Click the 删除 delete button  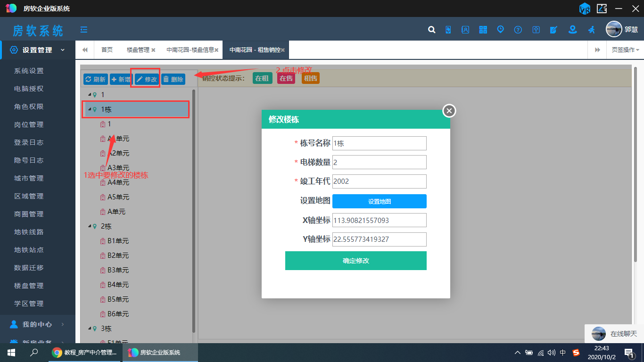(x=173, y=79)
